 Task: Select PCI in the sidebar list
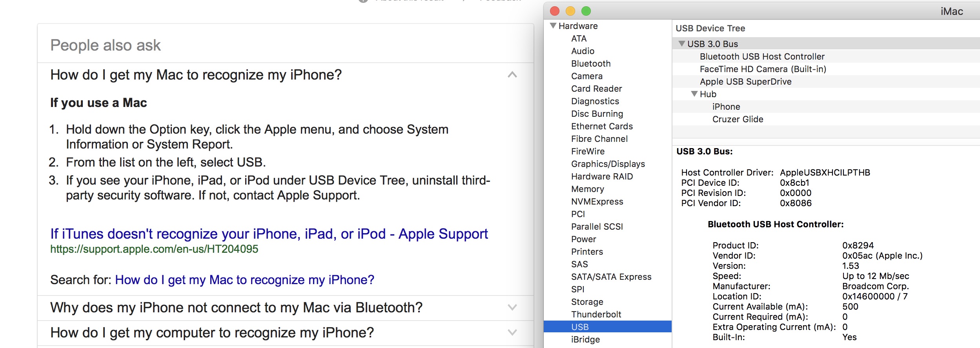pyautogui.click(x=578, y=214)
